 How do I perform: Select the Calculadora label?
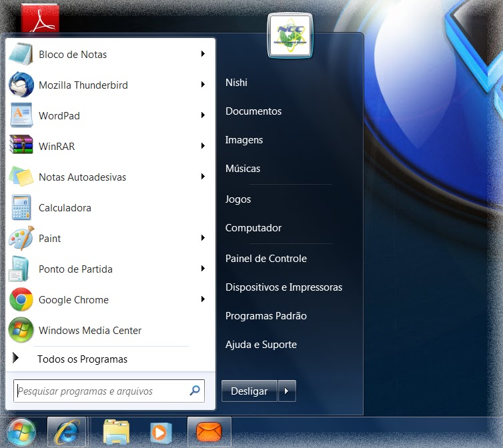pyautogui.click(x=65, y=208)
